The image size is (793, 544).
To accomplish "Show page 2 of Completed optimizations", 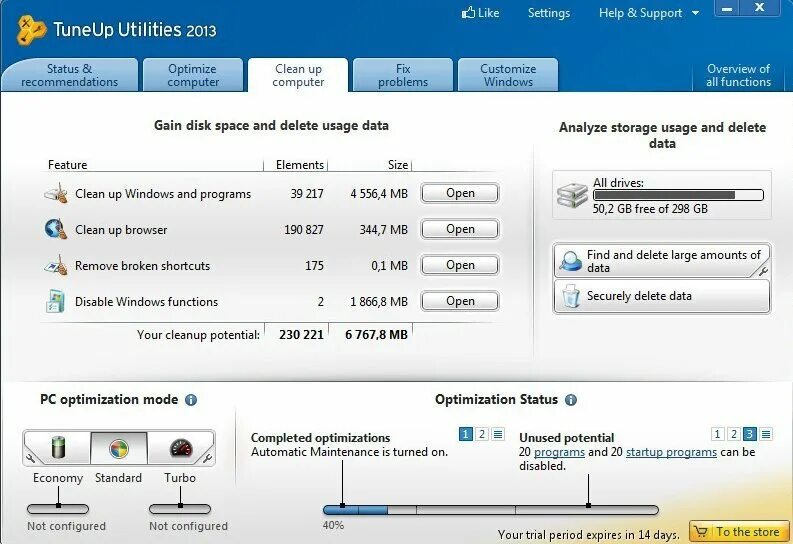I will coord(482,434).
